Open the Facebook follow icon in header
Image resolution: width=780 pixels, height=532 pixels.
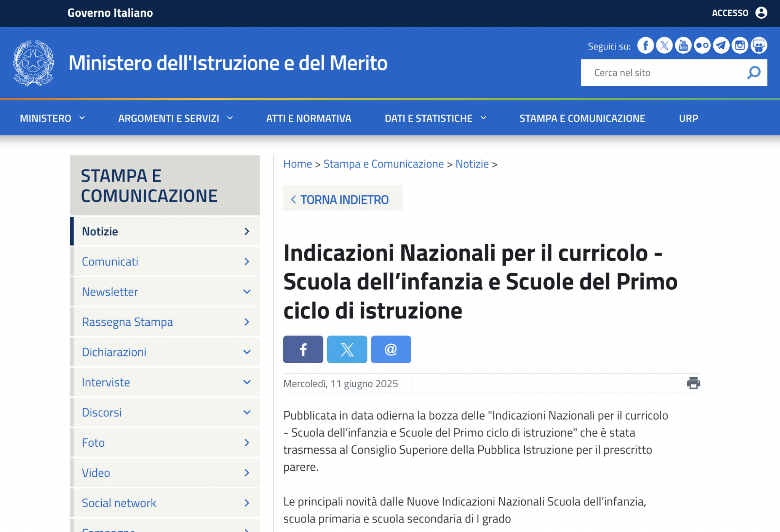(646, 46)
